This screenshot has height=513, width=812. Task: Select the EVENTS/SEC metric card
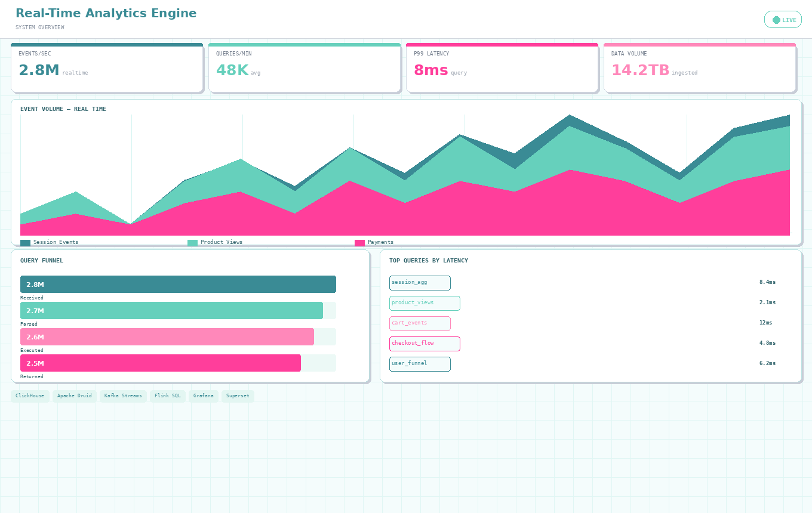coord(107,67)
